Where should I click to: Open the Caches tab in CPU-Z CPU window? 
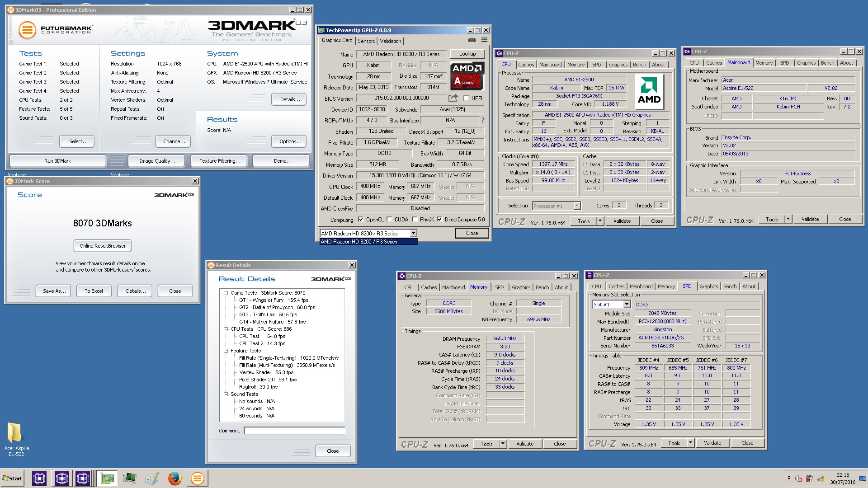coord(526,65)
